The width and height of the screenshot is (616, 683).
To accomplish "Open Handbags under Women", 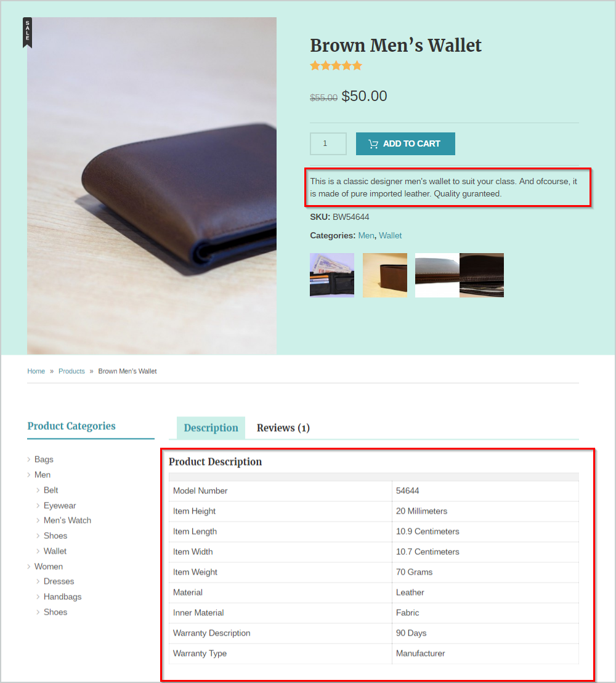I will click(62, 597).
